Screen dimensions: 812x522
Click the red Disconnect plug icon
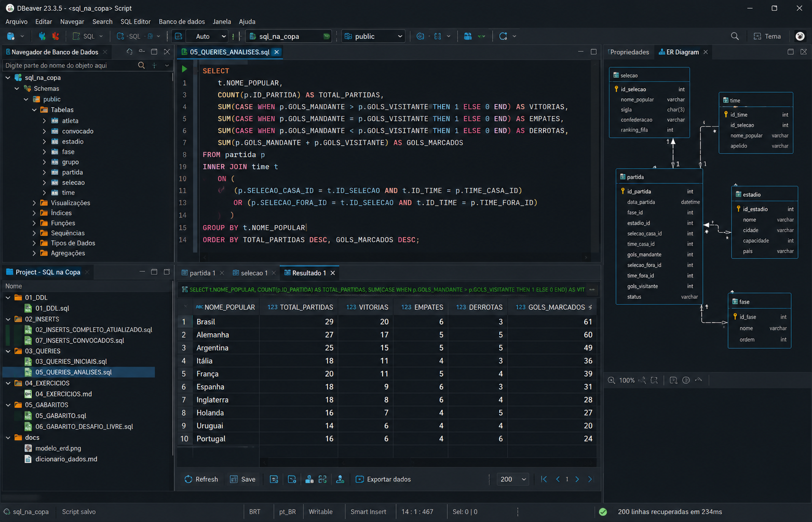tap(56, 36)
